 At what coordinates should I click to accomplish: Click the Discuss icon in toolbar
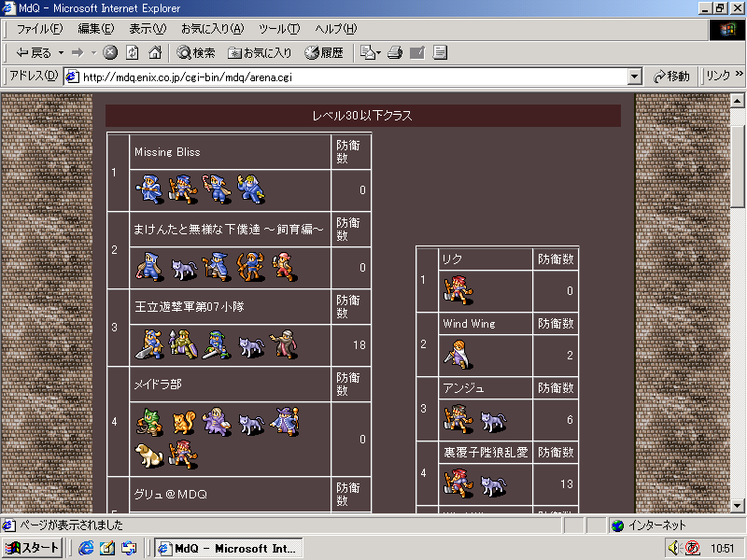pyautogui.click(x=440, y=52)
